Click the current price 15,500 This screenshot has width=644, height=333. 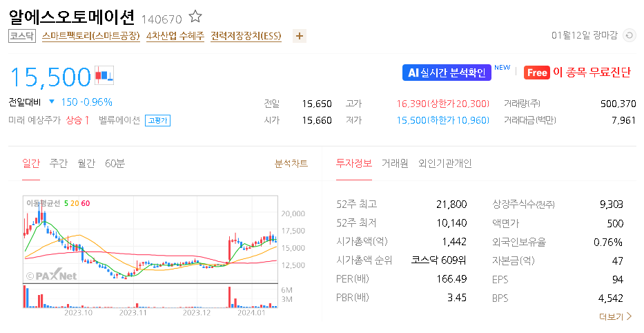pos(50,77)
